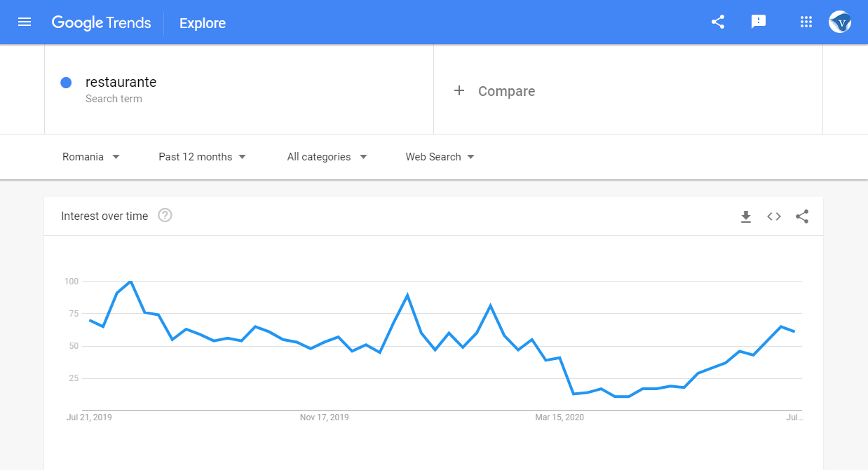Edit the restaurante search term
This screenshot has height=470, width=868.
pos(121,83)
